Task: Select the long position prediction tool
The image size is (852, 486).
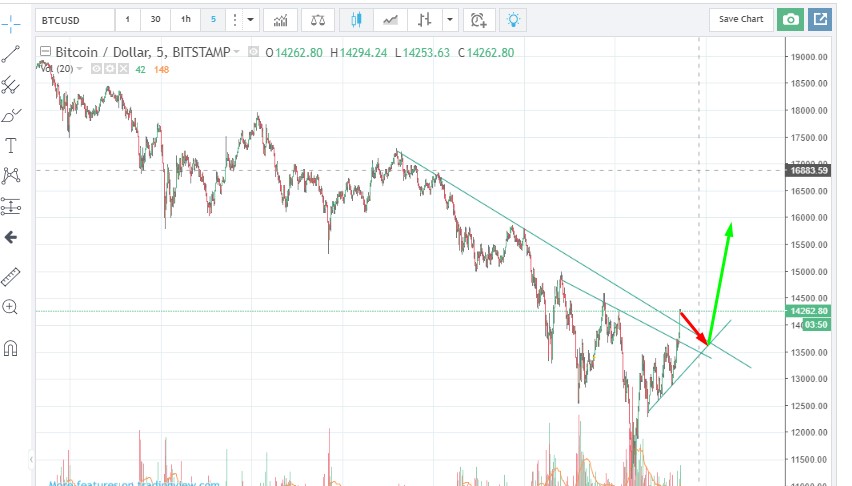Action: [10, 206]
